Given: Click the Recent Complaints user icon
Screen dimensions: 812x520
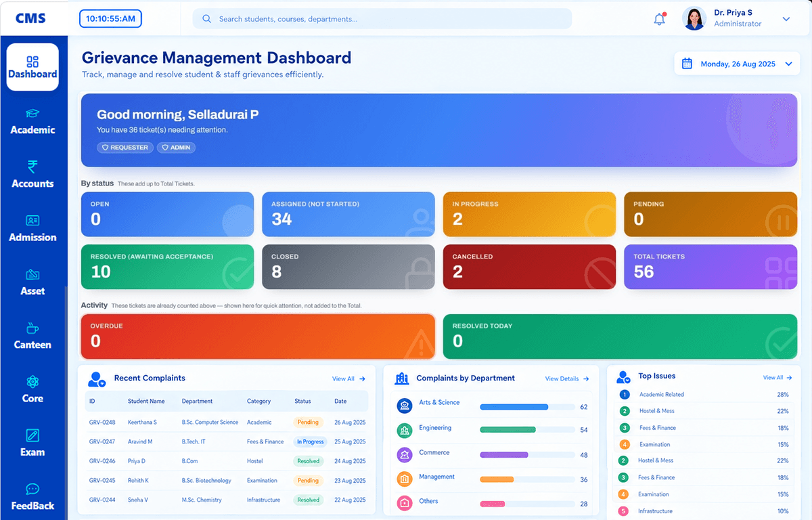Looking at the screenshot, I should (97, 379).
